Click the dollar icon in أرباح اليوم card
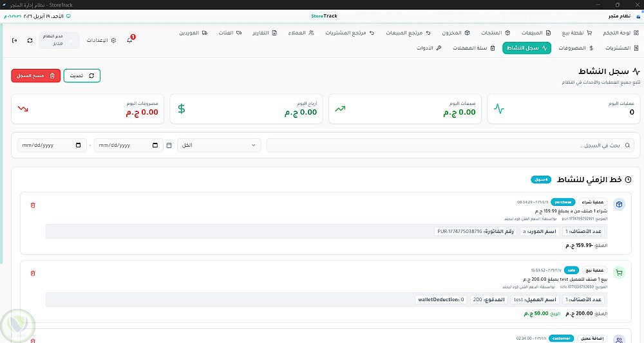 [182, 109]
